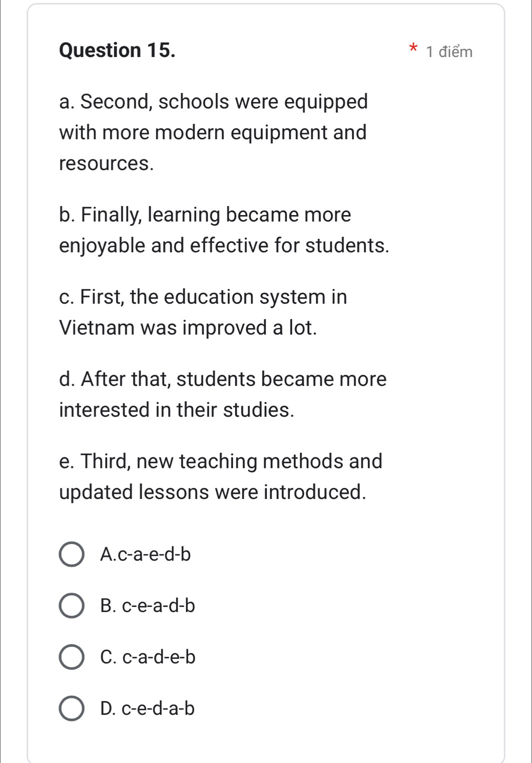This screenshot has height=763, width=532.
Task: Click the 'Question 15.' heading
Action: coord(117,51)
